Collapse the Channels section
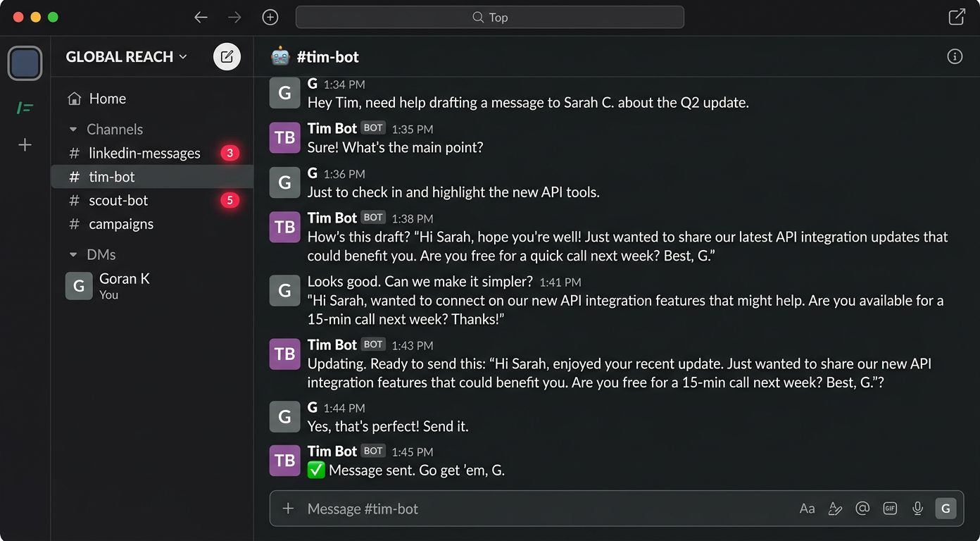Screen dimensions: 980x541 [73, 130]
